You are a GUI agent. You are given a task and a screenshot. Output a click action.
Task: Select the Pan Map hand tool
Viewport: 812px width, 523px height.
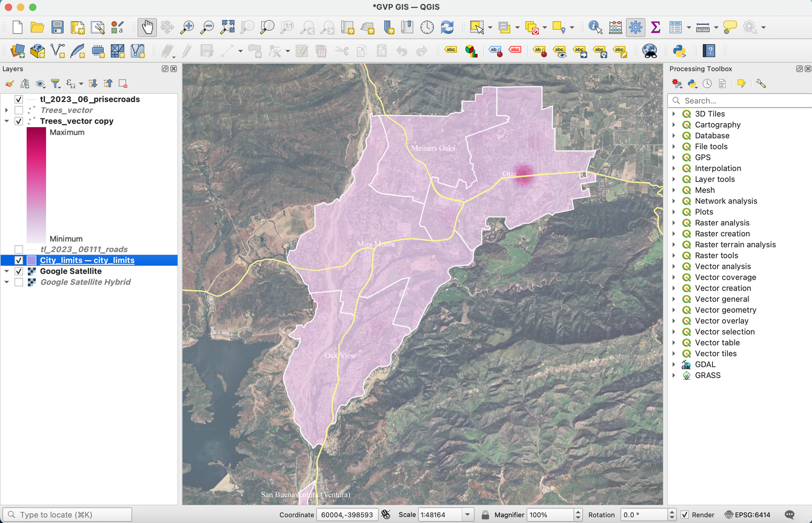tap(147, 27)
